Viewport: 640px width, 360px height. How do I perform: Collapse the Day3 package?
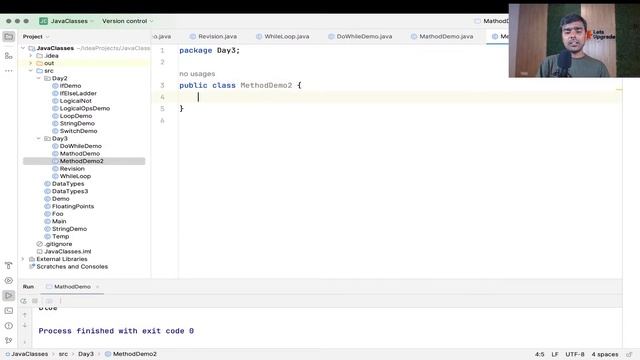tap(39, 139)
